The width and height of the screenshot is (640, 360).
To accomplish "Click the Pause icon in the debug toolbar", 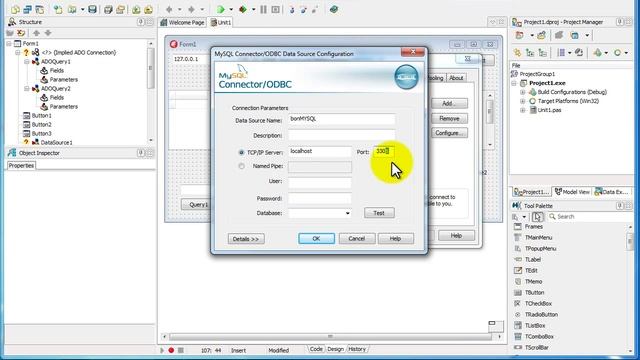I will [x=264, y=9].
